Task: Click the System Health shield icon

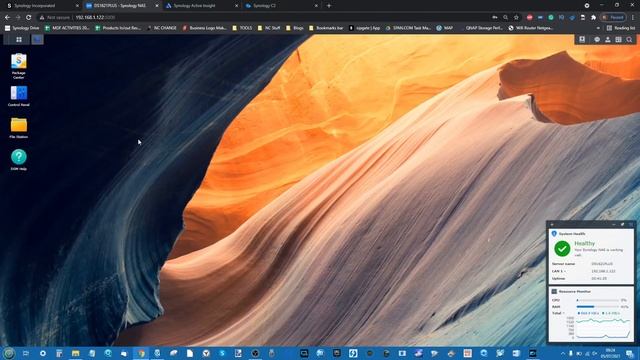Action: click(x=554, y=233)
